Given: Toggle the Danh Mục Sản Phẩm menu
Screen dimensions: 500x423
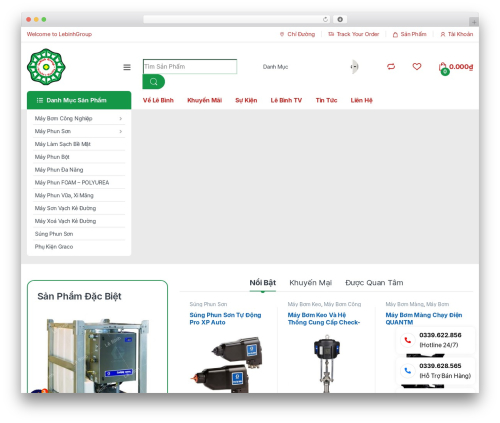Looking at the screenshot, I should point(79,100).
